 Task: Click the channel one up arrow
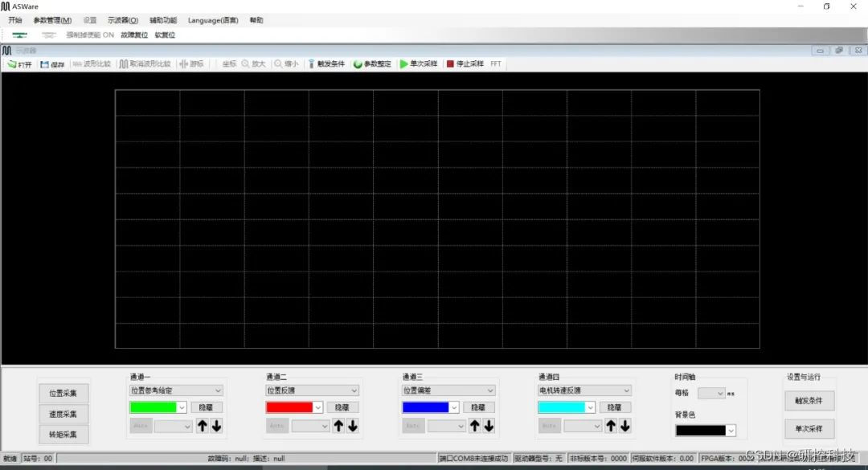pyautogui.click(x=203, y=426)
